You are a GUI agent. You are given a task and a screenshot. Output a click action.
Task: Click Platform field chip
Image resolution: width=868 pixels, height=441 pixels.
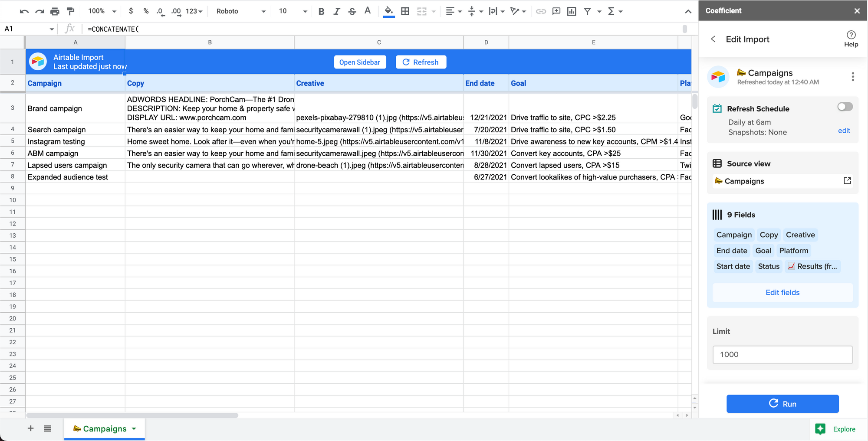point(793,251)
